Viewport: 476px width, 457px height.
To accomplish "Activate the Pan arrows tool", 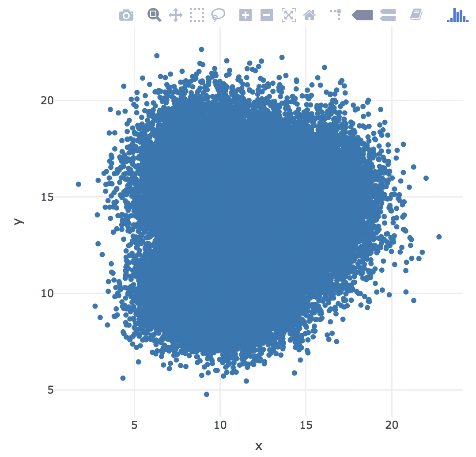I will coord(176,15).
